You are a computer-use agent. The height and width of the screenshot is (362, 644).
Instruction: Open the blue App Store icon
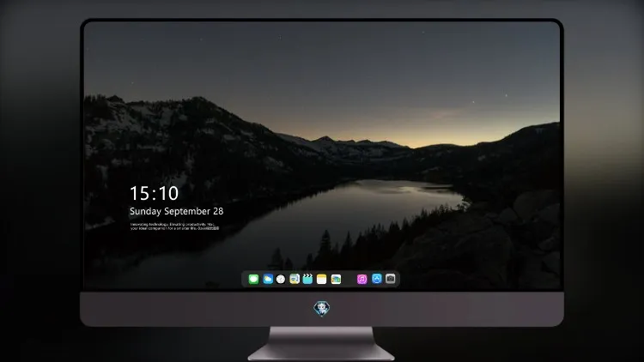pyautogui.click(x=377, y=279)
